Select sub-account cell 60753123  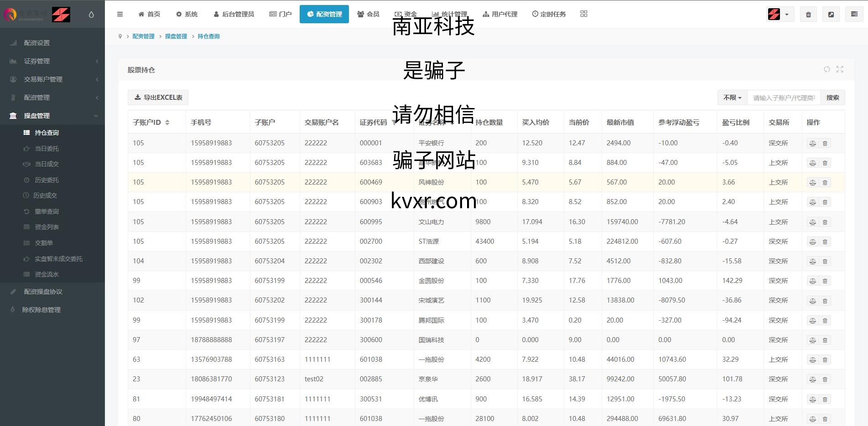(x=270, y=379)
